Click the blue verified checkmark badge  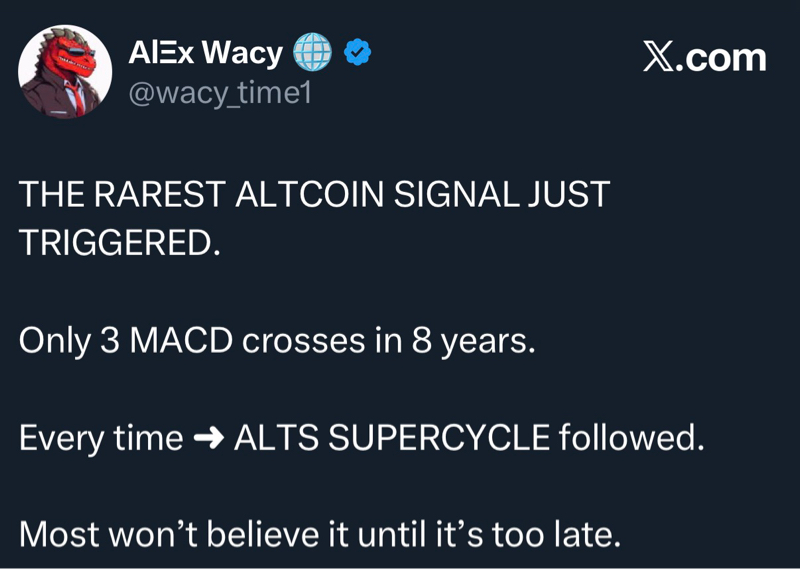pos(358,52)
